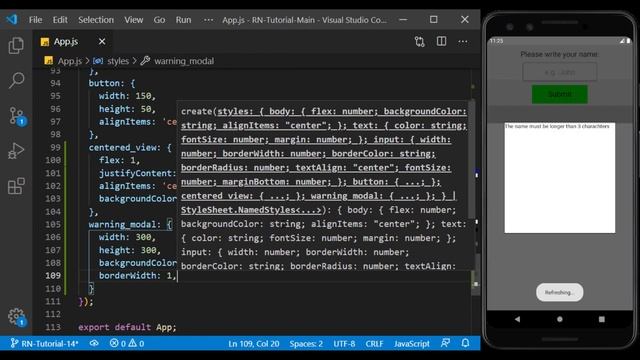Viewport: 640px width, 360px height.
Task: Tap the Android home button in emulator
Action: [x=560, y=319]
